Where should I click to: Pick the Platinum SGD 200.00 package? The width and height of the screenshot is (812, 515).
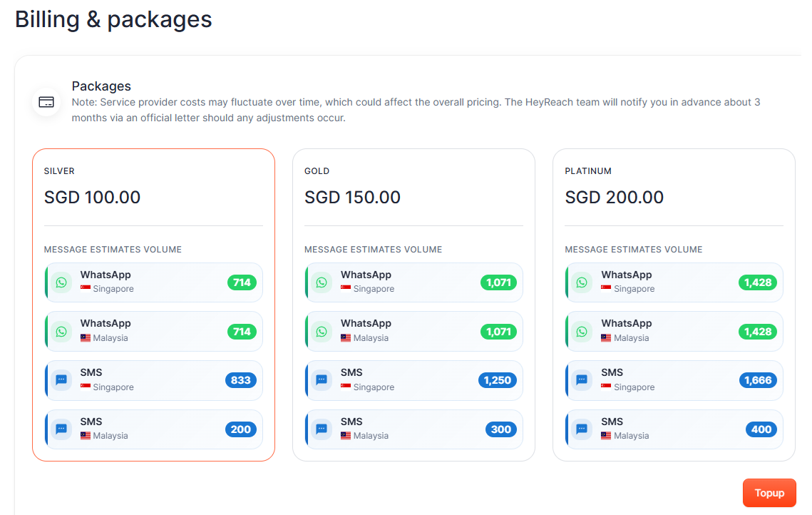coord(674,197)
